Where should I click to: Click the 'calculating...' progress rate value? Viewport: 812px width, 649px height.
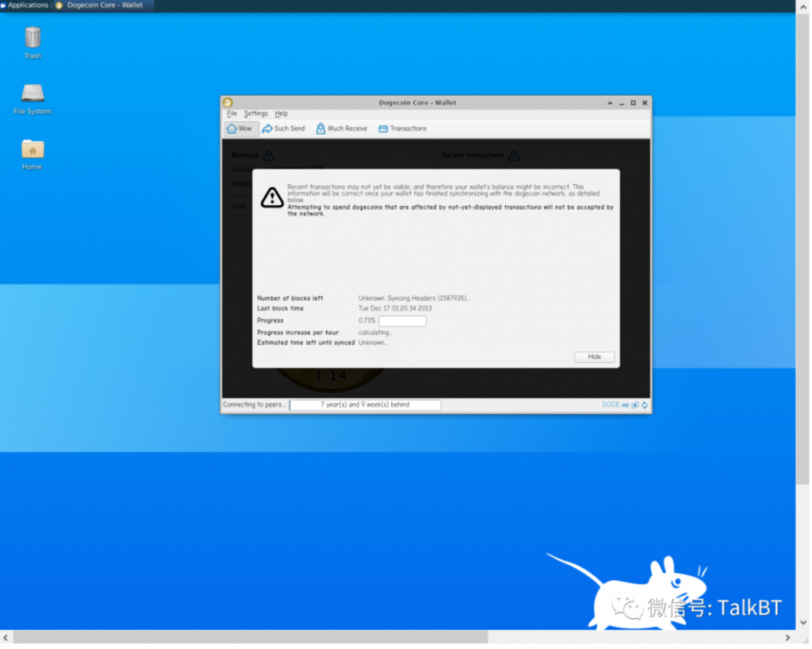[x=375, y=333]
